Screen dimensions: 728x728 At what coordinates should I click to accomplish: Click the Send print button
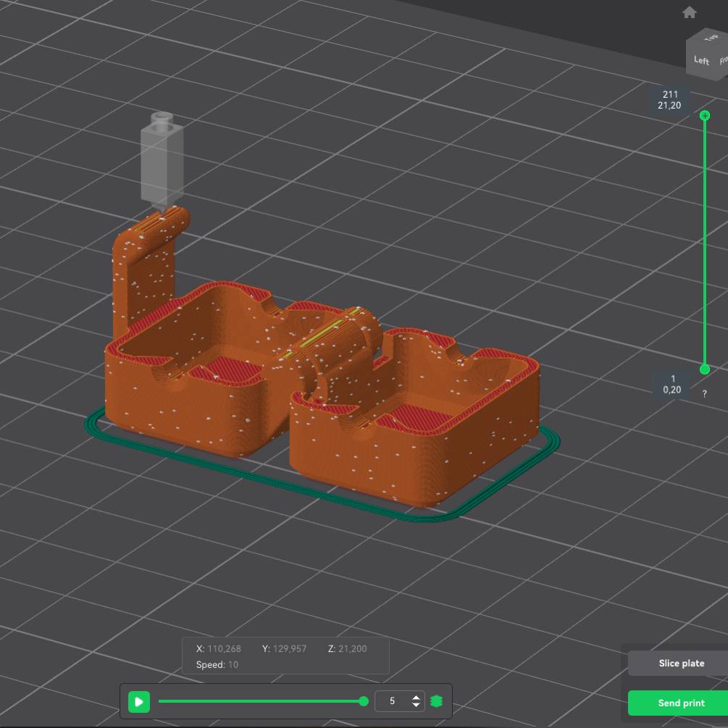pyautogui.click(x=680, y=703)
